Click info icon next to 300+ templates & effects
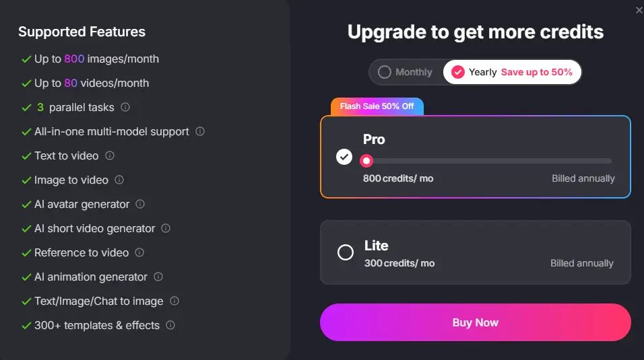The image size is (644, 360). 170,325
